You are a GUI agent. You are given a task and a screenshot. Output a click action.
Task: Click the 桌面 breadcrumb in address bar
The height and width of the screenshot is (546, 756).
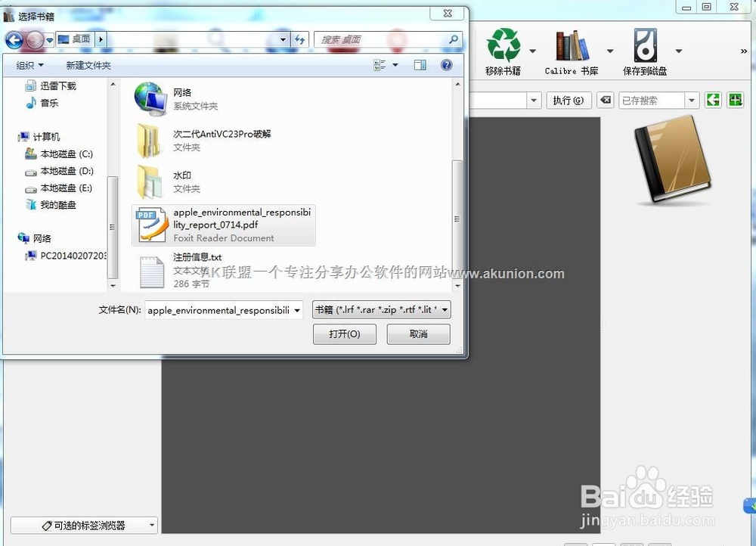(80, 40)
